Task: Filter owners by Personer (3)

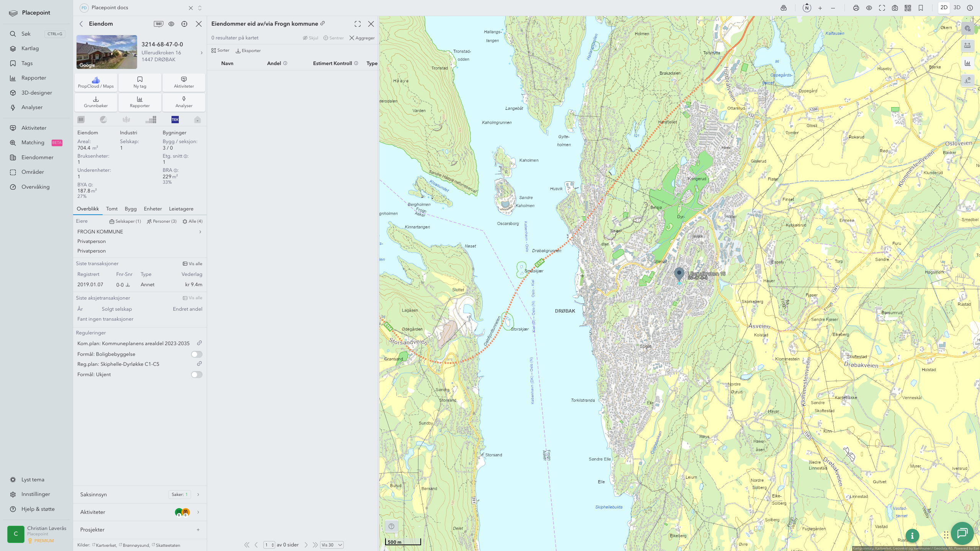Action: pos(162,221)
